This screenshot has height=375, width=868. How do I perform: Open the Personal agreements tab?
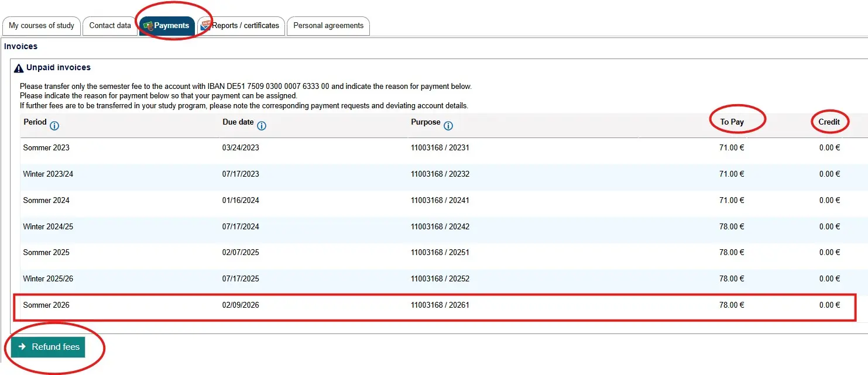pyautogui.click(x=328, y=26)
